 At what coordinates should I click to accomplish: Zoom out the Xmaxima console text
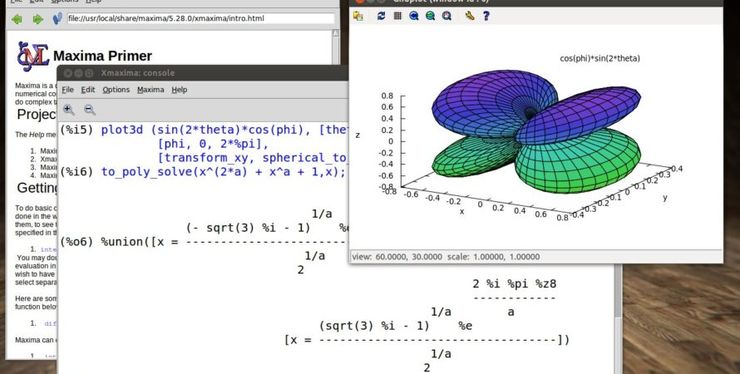90,110
